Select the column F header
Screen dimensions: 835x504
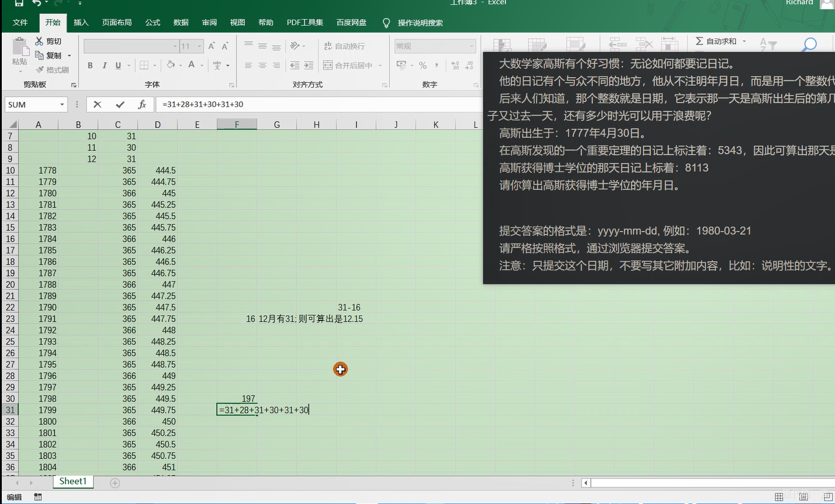236,124
